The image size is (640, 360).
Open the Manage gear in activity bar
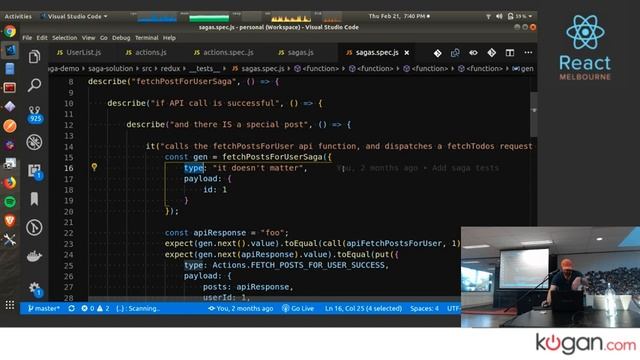35,289
